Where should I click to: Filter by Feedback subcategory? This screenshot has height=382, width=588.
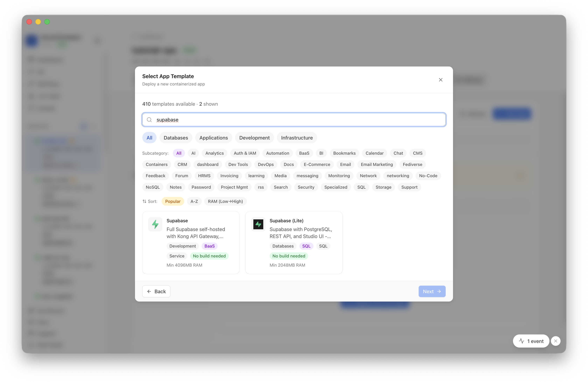pyautogui.click(x=155, y=176)
